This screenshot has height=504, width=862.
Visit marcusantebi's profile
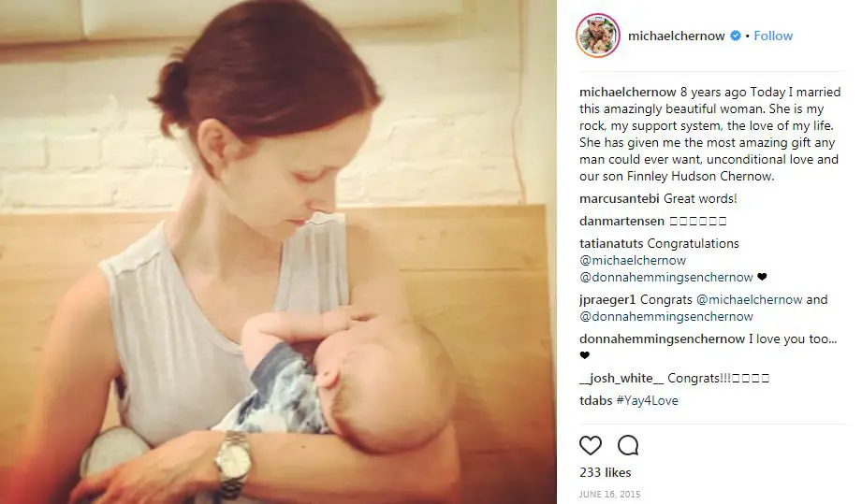[619, 198]
